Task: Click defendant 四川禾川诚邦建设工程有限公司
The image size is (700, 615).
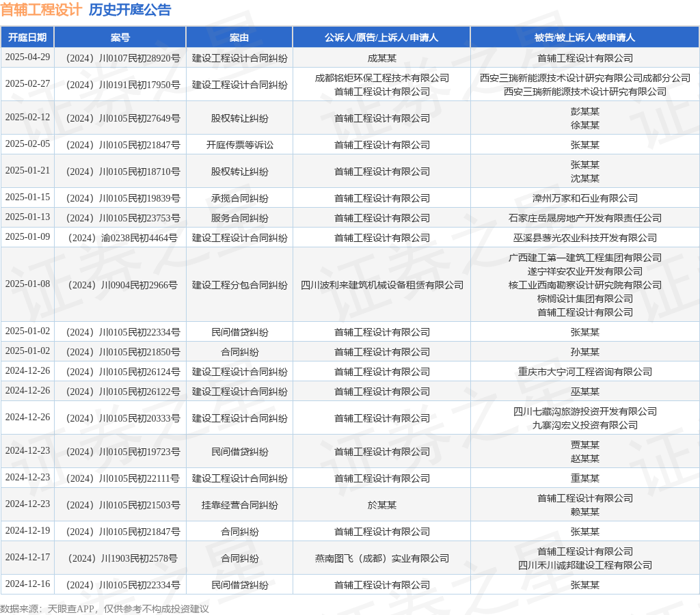Action: pyautogui.click(x=585, y=566)
